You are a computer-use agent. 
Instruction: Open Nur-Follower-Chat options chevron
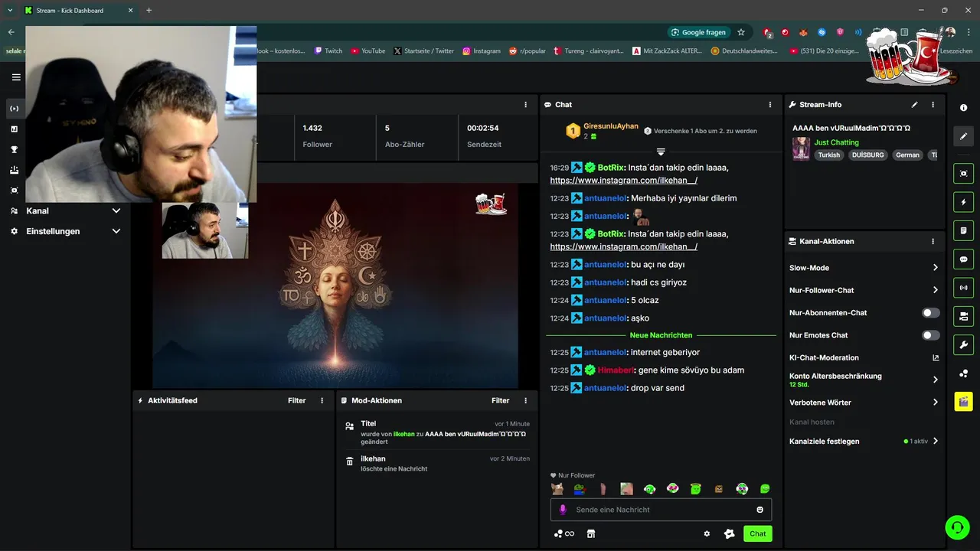[935, 290]
